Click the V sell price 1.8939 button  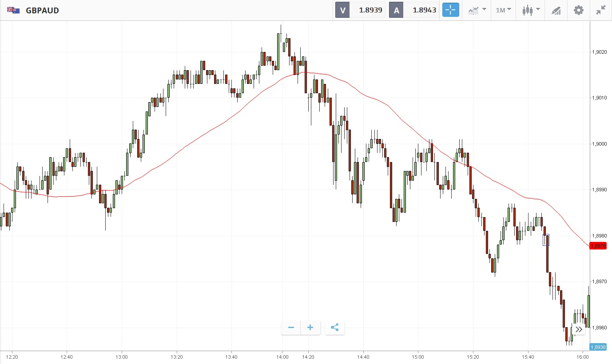[360, 10]
